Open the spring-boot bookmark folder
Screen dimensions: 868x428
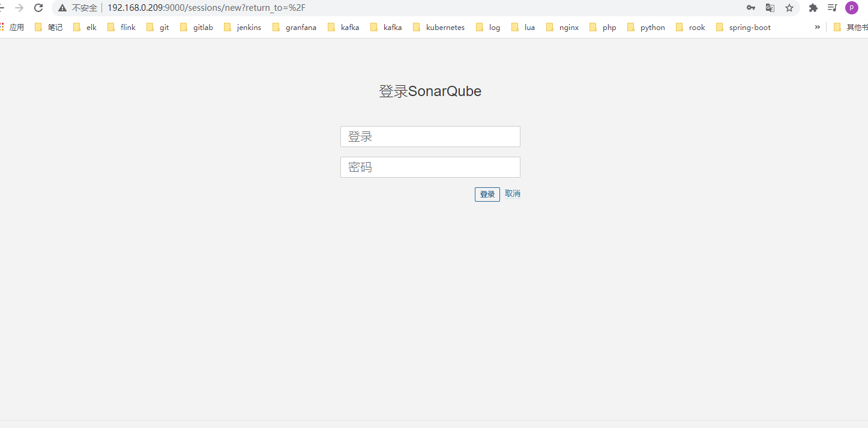pos(743,27)
